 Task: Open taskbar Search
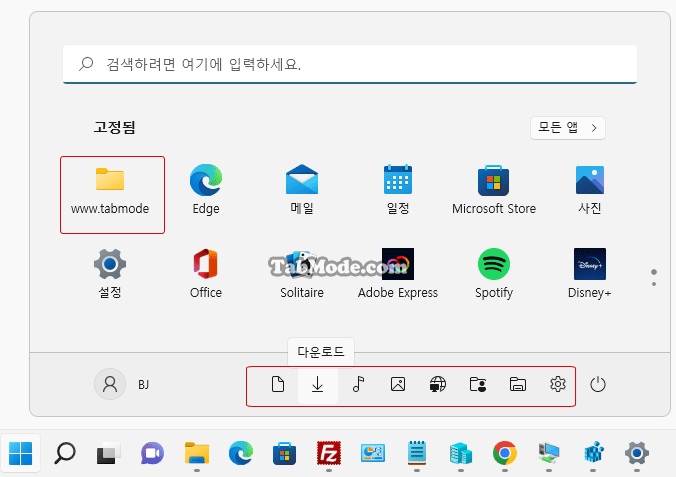pyautogui.click(x=65, y=453)
